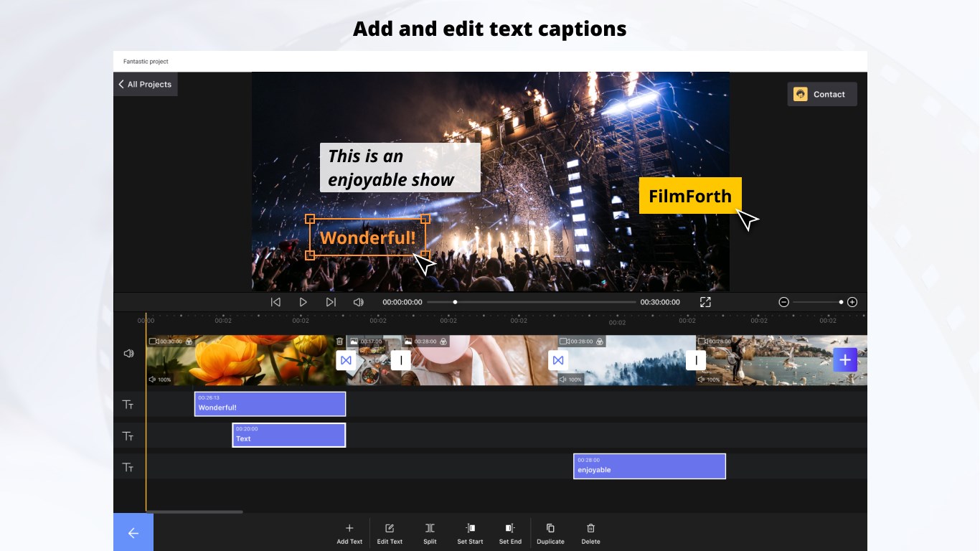This screenshot has width=980, height=551.
Task: Select the Wonderful! text clip on timeline
Action: pos(270,404)
